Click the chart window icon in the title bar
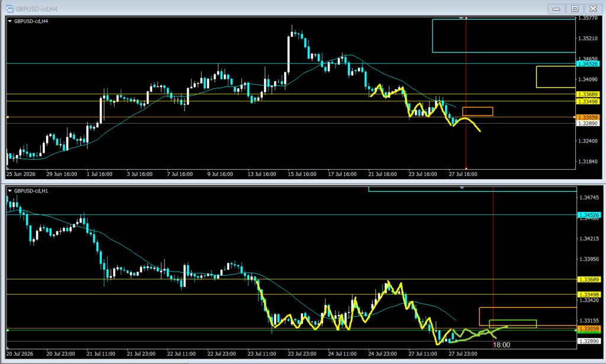This screenshot has height=364, width=606. [9, 8]
